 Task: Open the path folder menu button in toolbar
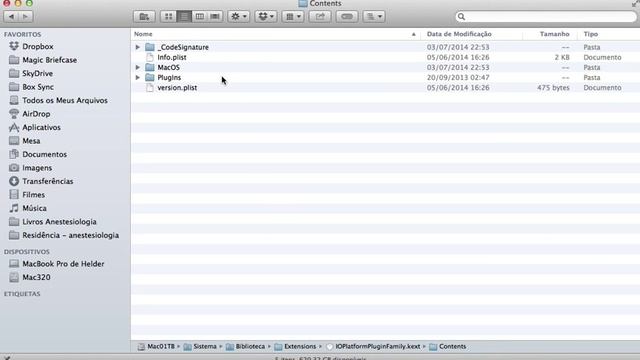144,17
